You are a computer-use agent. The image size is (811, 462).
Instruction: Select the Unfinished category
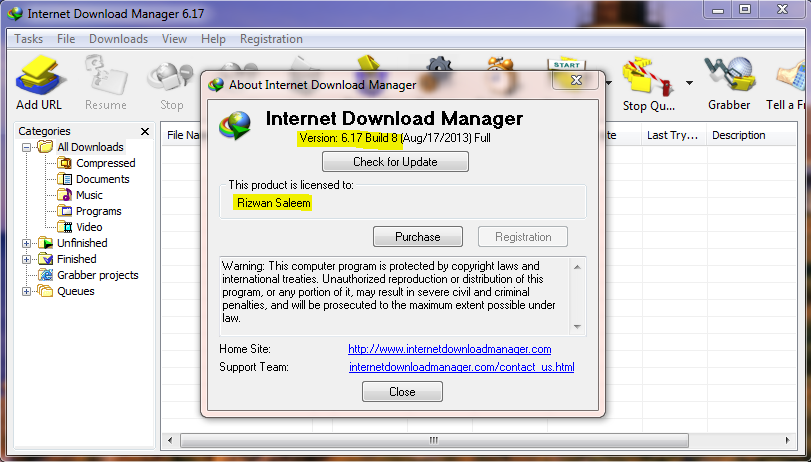(82, 243)
